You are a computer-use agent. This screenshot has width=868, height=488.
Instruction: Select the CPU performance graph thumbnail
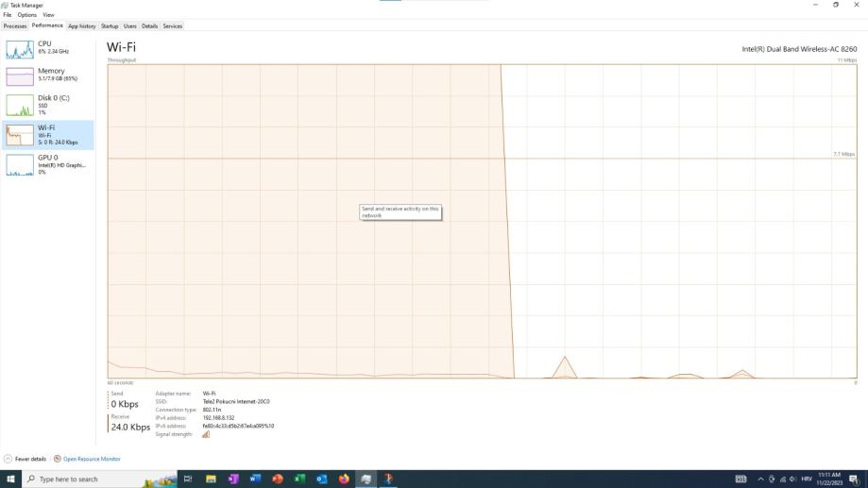click(x=20, y=49)
